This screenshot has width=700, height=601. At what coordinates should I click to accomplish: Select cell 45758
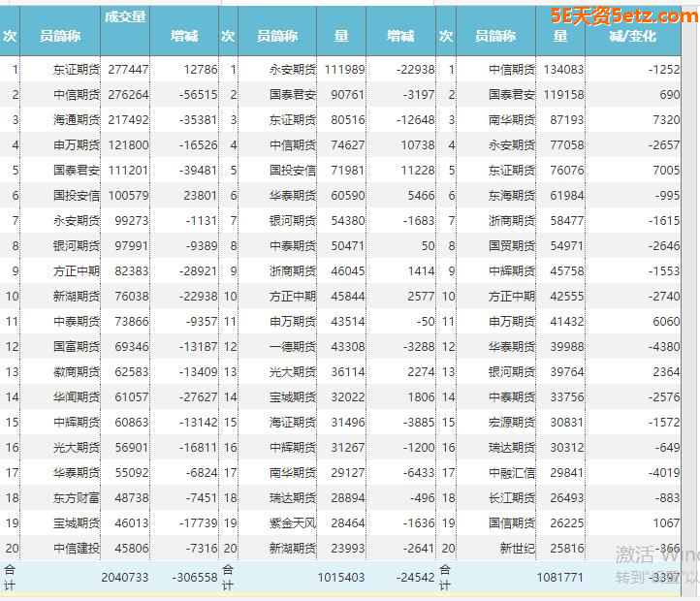566,271
